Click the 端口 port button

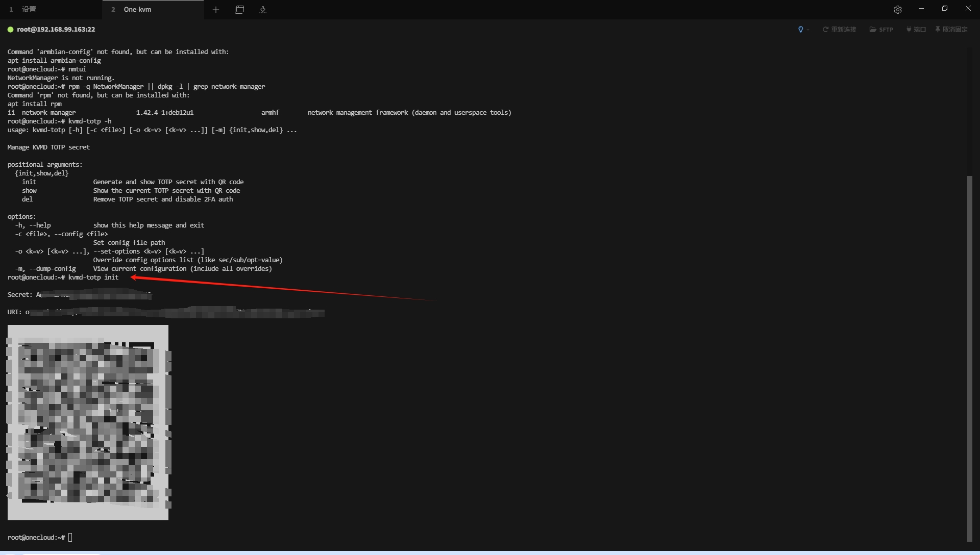tap(916, 30)
